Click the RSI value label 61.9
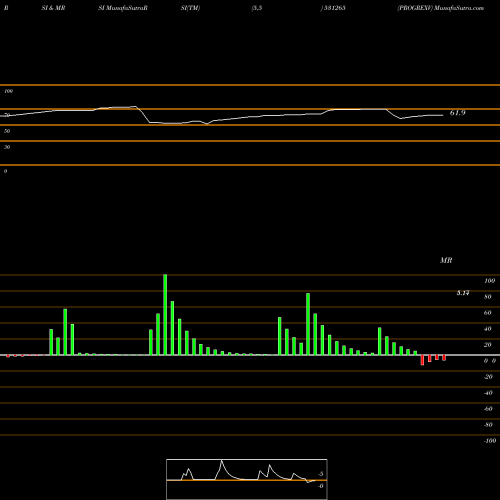The height and width of the screenshot is (500, 500). coord(457,113)
